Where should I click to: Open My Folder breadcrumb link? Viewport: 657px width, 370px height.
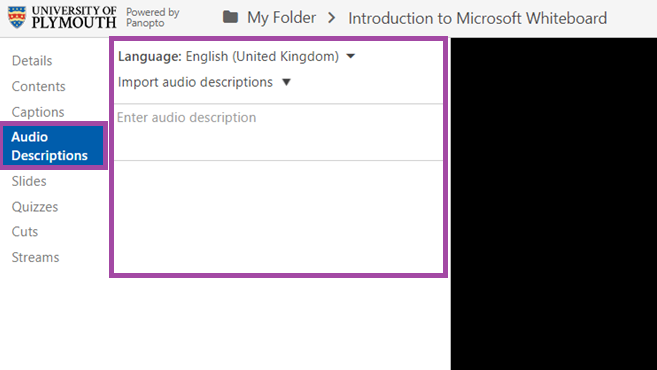click(281, 18)
